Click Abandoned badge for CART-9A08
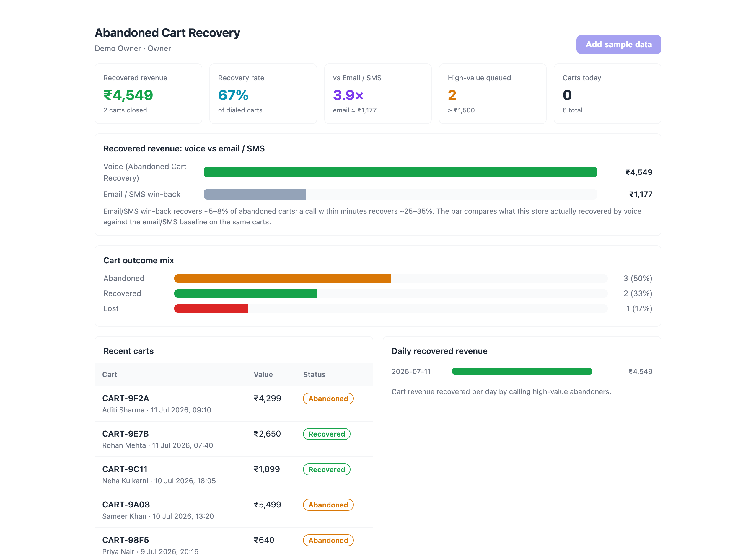The image size is (756, 555). 328,505
